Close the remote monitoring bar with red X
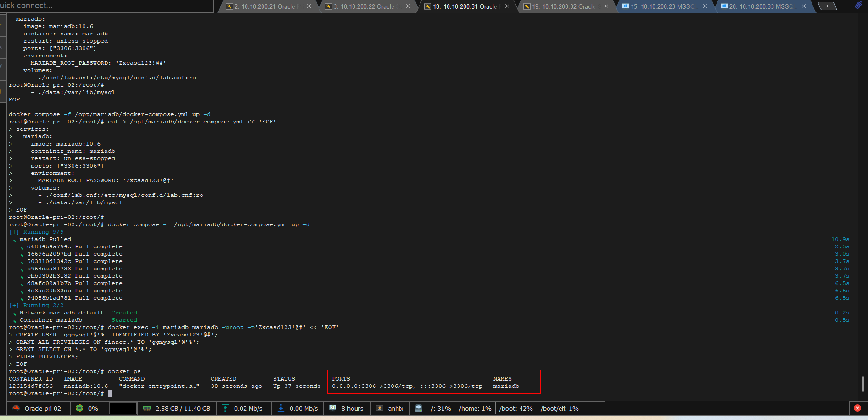 pos(857,408)
